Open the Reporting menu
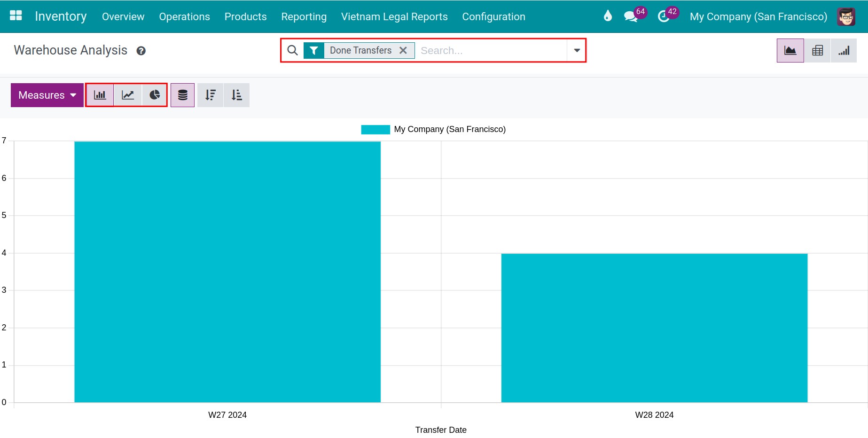The height and width of the screenshot is (438, 868). (x=304, y=16)
